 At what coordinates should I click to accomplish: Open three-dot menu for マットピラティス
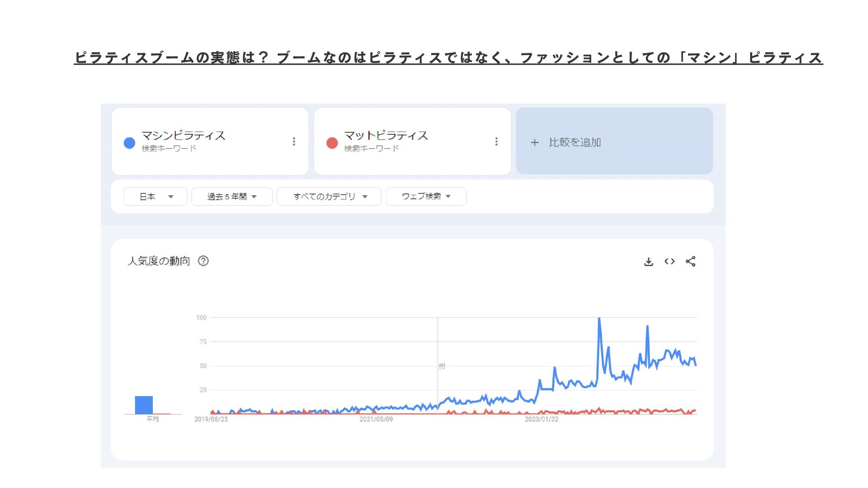click(x=496, y=141)
